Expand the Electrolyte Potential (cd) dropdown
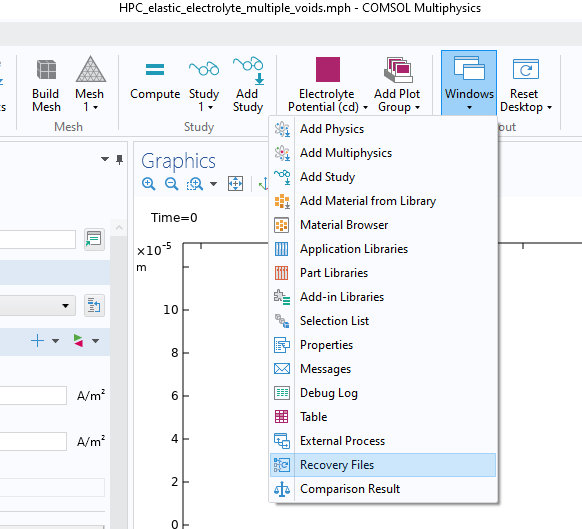Screen dimensions: 582x529 coord(365,107)
